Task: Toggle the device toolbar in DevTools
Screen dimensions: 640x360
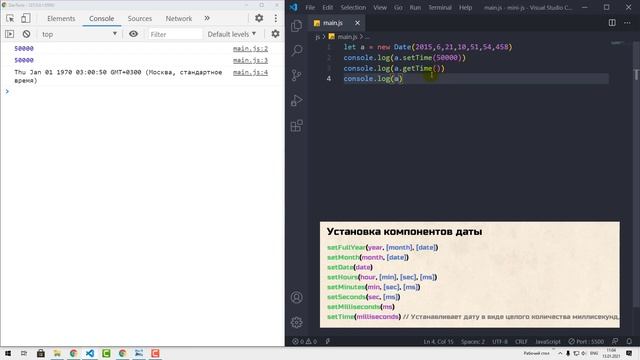Action: [x=26, y=18]
